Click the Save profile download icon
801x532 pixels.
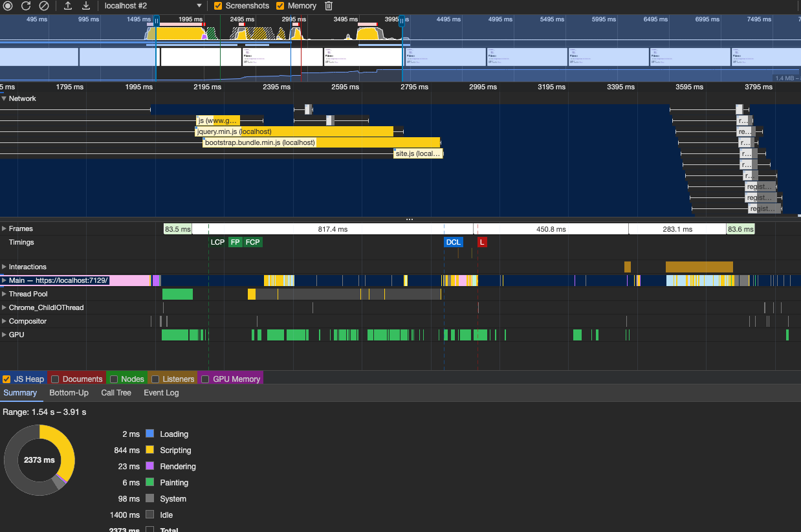pos(86,6)
